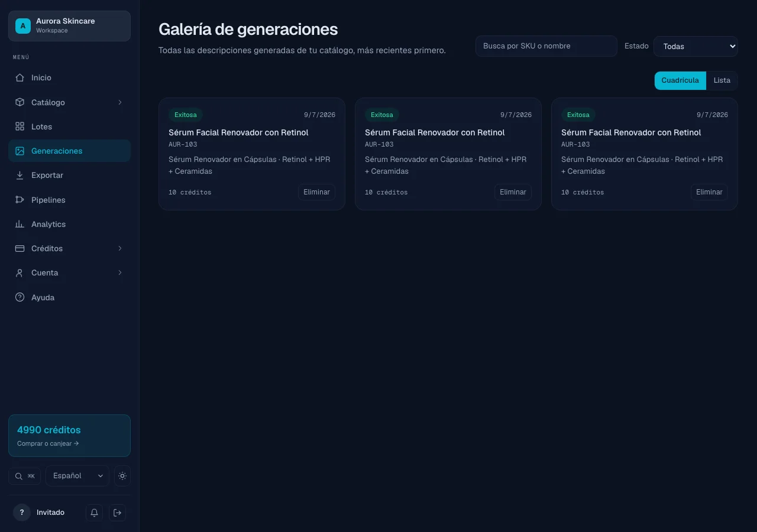Click the Créditos card icon

[20, 248]
